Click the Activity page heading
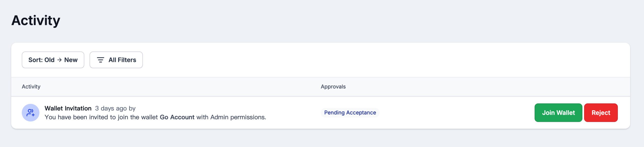 point(36,20)
